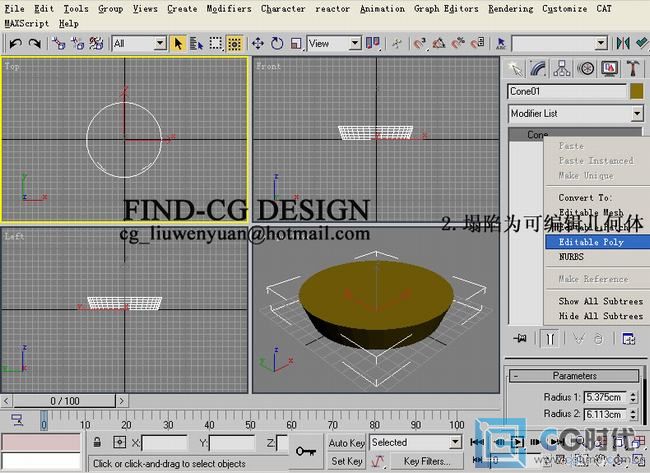Activate the Select Object arrow tool
This screenshot has width=650, height=473.
point(178,43)
